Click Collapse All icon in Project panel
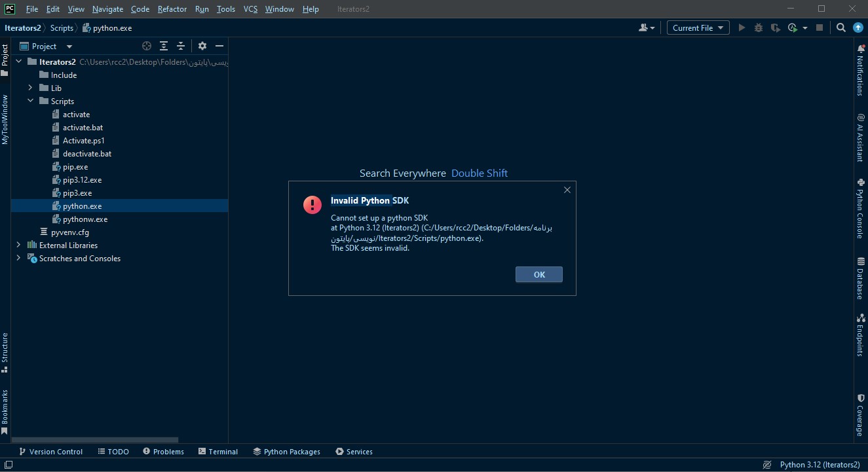Viewport: 868px width, 472px height. (181, 46)
